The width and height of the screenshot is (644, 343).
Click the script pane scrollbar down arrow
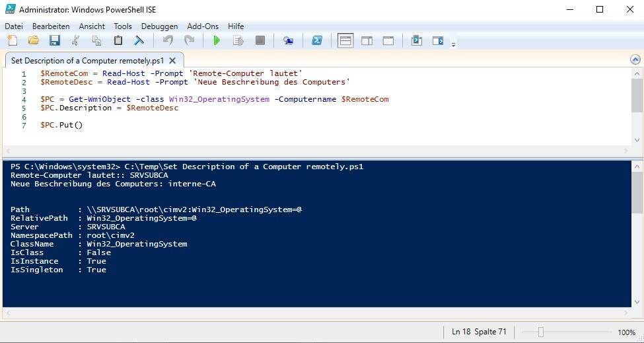point(637,140)
